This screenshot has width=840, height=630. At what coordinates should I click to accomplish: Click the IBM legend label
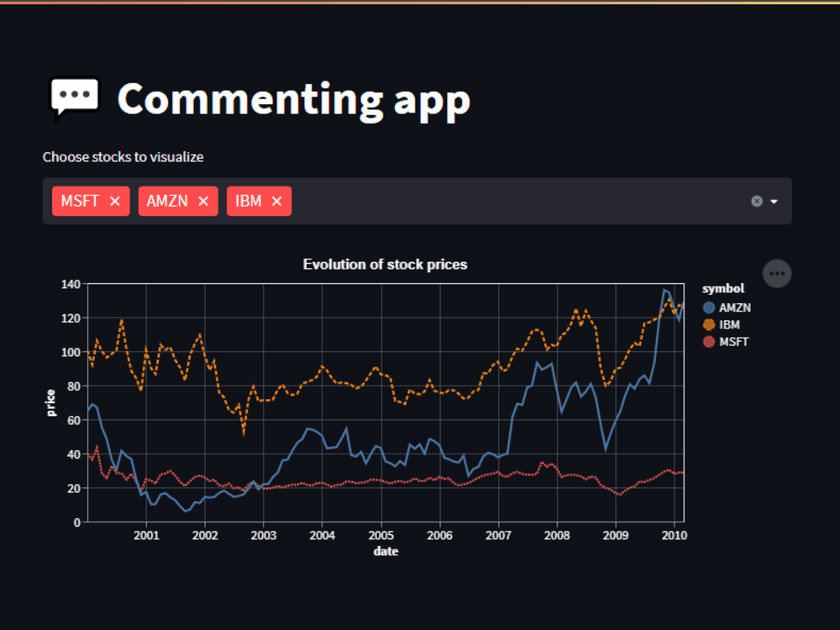[x=729, y=324]
